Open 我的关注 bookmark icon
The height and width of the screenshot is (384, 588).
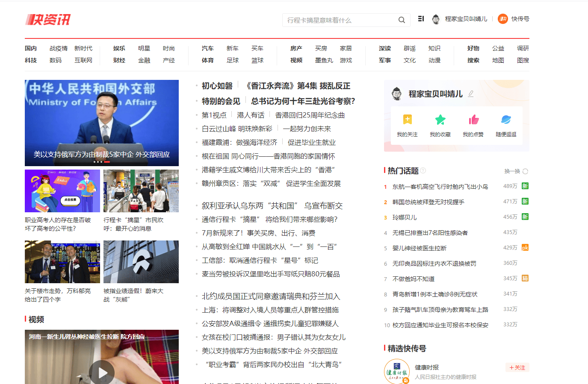click(407, 120)
